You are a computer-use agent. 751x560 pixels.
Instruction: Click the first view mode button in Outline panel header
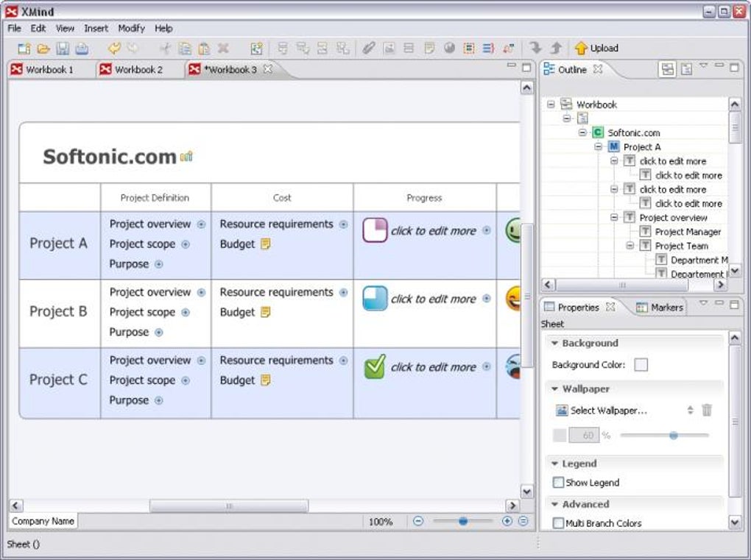click(x=668, y=69)
